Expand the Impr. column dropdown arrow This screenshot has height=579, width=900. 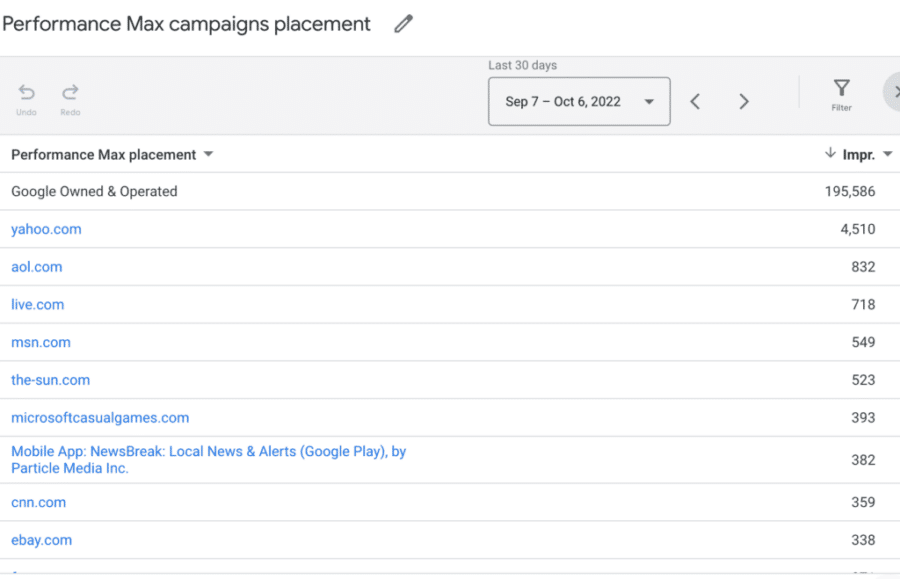click(x=888, y=155)
